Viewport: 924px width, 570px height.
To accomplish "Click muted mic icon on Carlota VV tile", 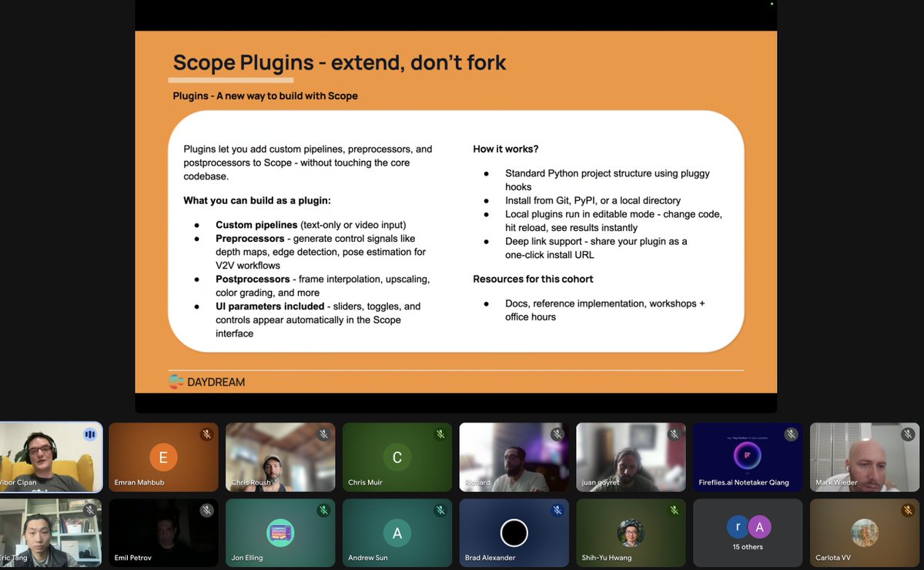I will pyautogui.click(x=908, y=510).
